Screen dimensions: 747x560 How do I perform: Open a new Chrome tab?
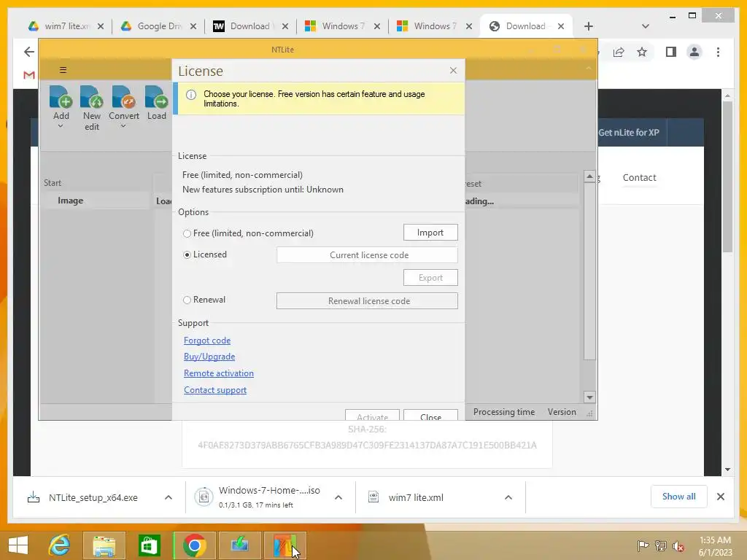click(x=589, y=26)
